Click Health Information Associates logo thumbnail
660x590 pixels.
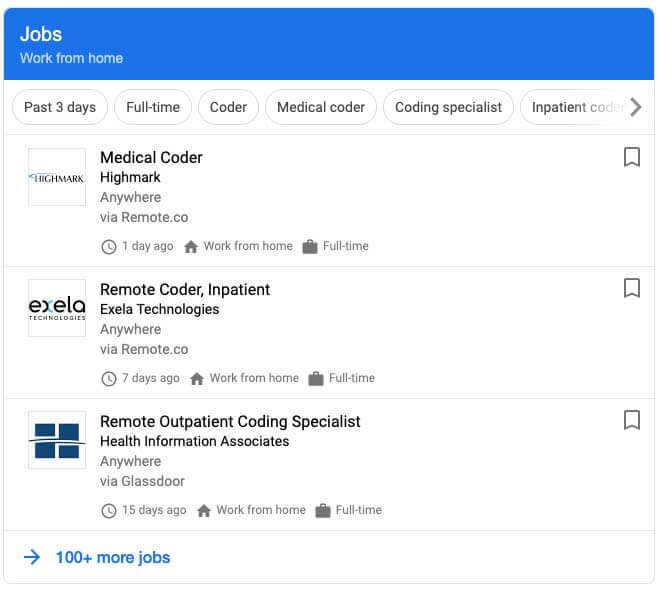pos(57,440)
